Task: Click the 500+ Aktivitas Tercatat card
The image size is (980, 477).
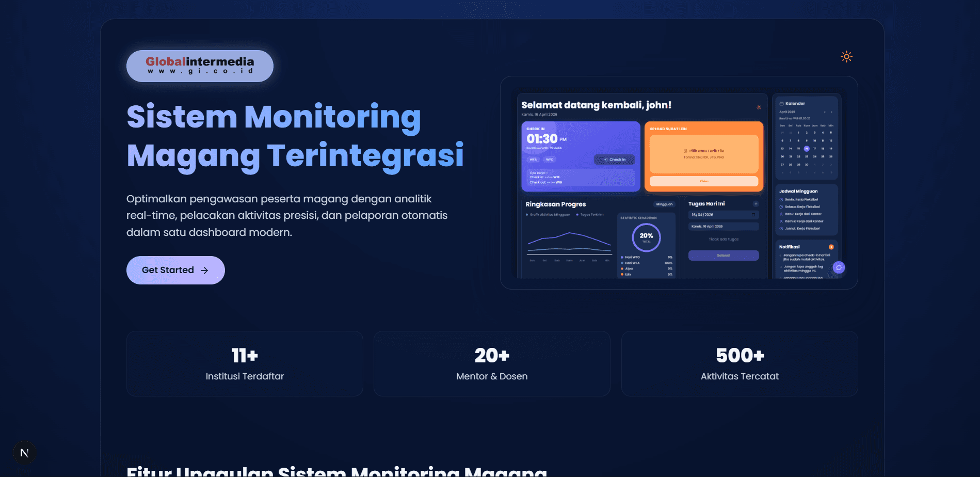Action: 740,364
